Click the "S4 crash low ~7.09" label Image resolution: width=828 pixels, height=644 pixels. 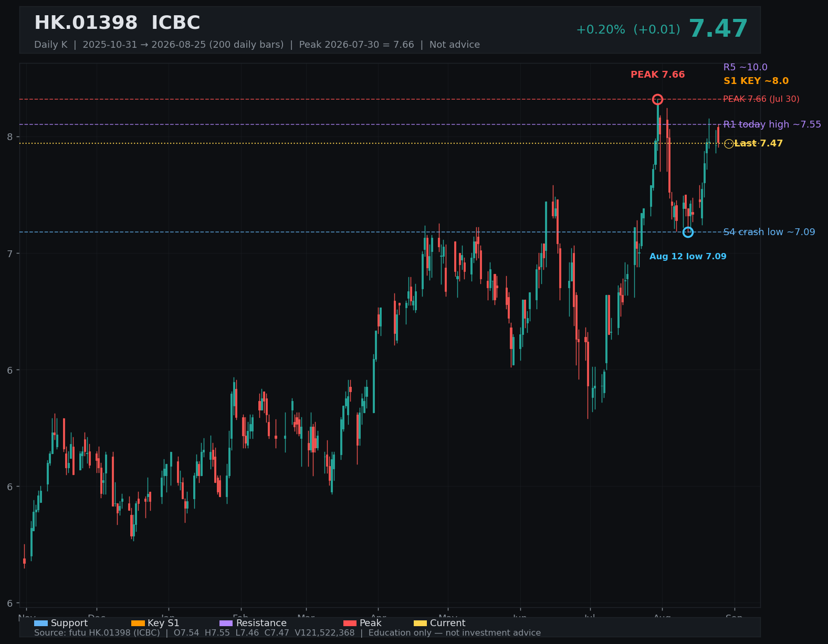pyautogui.click(x=769, y=232)
